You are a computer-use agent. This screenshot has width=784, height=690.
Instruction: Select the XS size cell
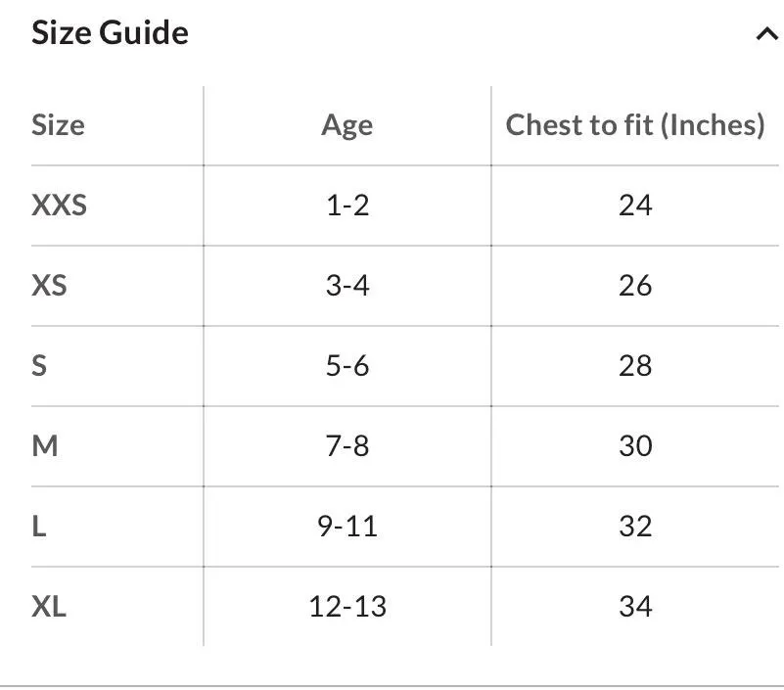point(50,286)
